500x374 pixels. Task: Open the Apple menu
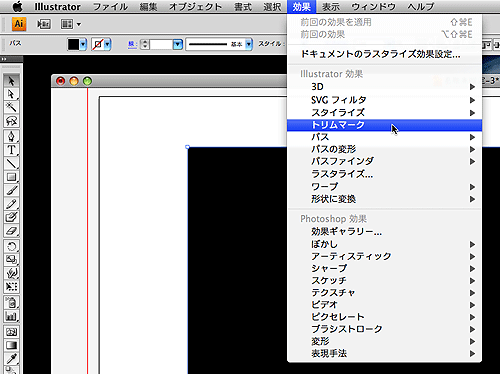point(17,6)
